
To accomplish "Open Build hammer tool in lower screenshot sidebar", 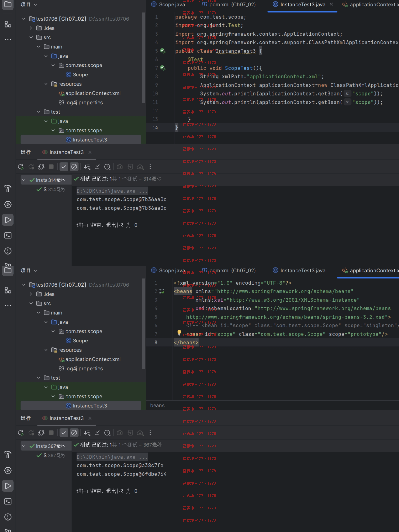I will coord(8,455).
